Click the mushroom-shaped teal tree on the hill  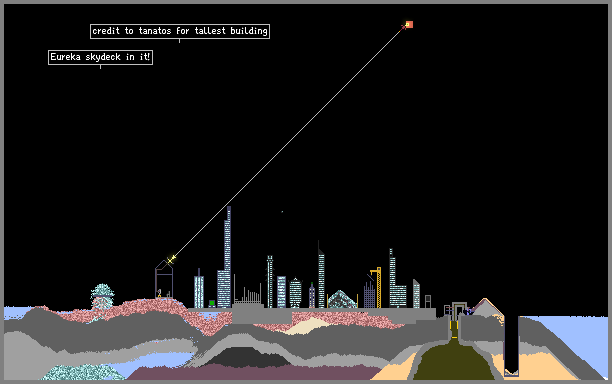(102, 297)
